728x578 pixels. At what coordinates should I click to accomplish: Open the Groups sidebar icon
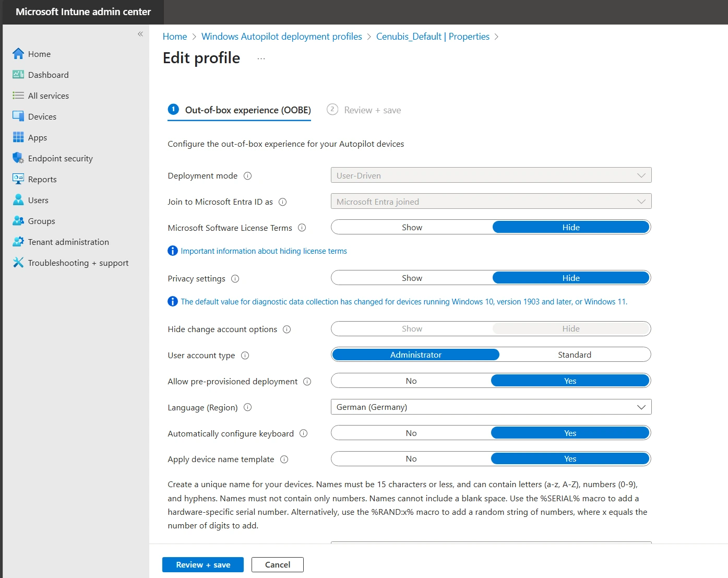tap(18, 221)
